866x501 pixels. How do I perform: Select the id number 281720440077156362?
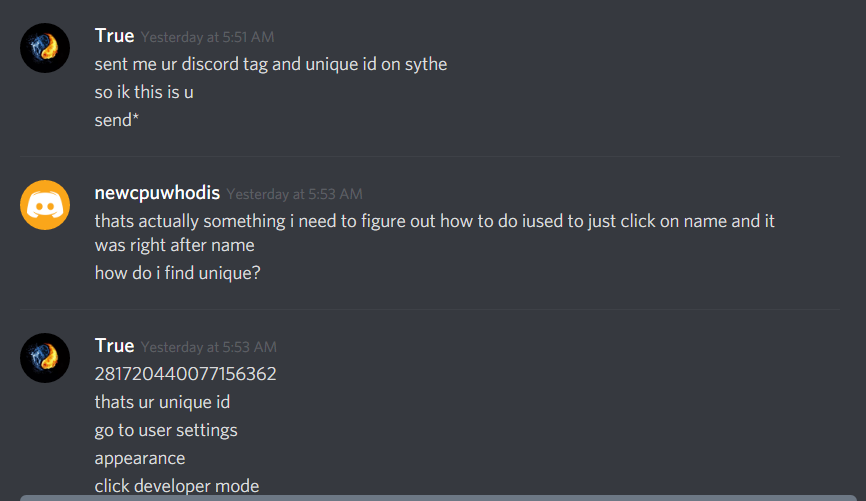point(186,374)
